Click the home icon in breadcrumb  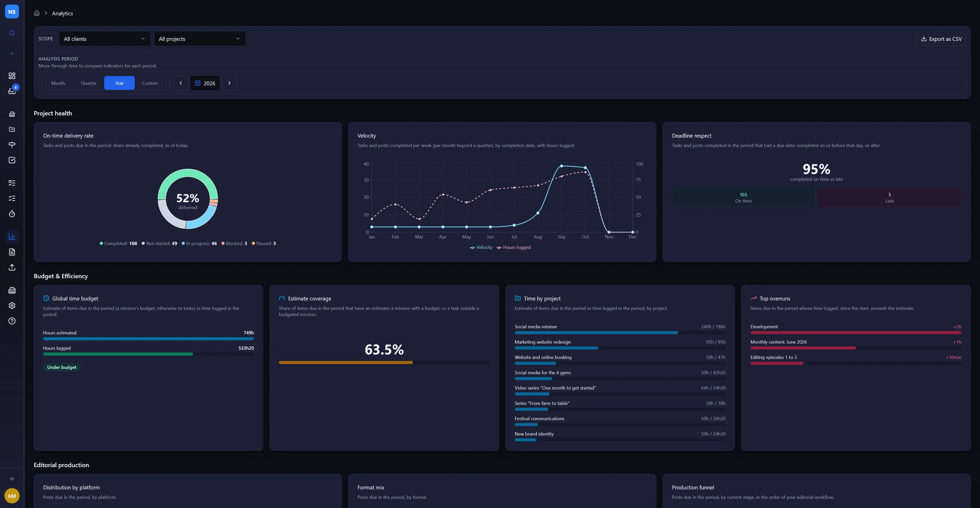[x=36, y=13]
